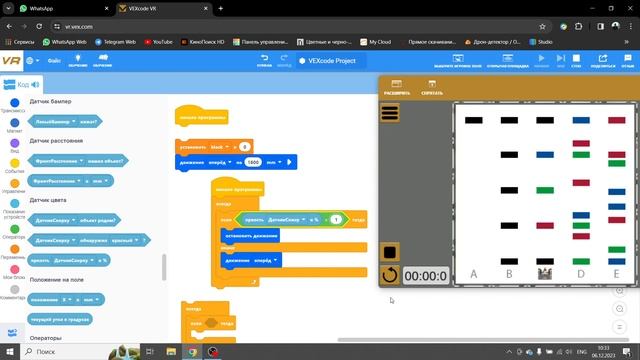This screenshot has height=360, width=640.
Task: Select the Трансмиссия block category
Action: click(14, 105)
